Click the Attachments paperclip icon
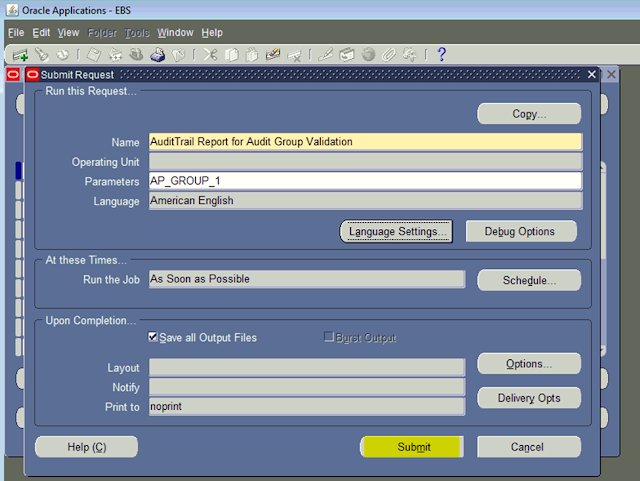 [x=388, y=54]
